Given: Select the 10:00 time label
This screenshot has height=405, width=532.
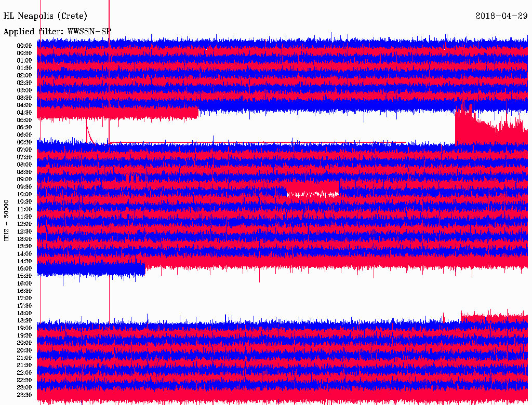Looking at the screenshot, I should (24, 194).
